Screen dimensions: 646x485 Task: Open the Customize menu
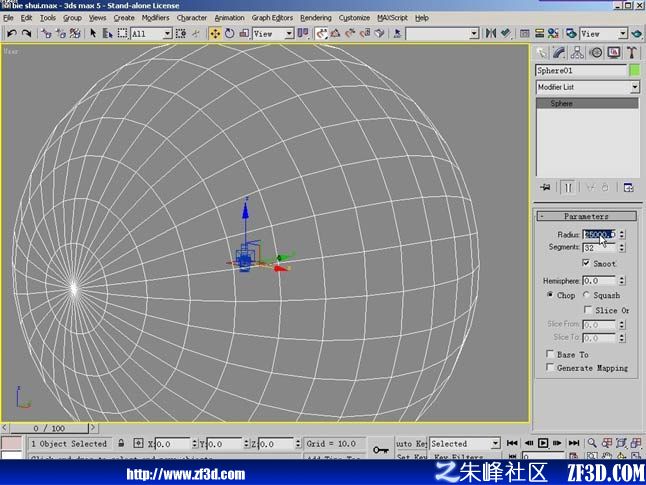coord(354,18)
